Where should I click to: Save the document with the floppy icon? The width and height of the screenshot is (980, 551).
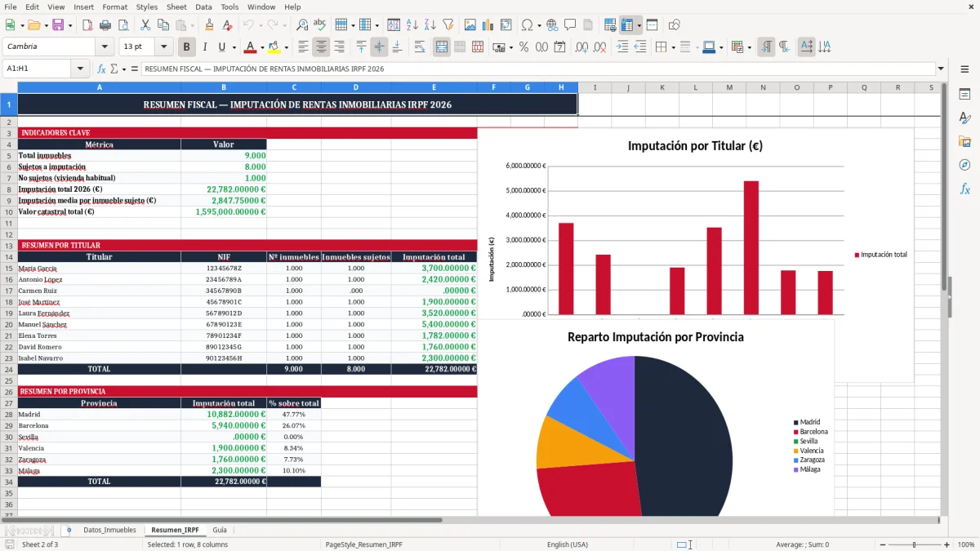[58, 25]
